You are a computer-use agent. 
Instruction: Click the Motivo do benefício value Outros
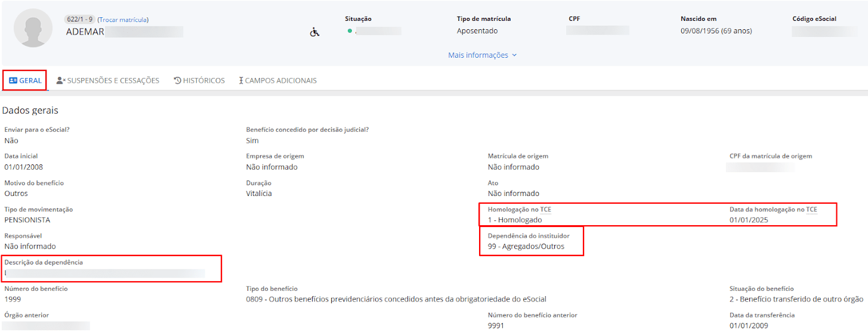[x=16, y=193]
